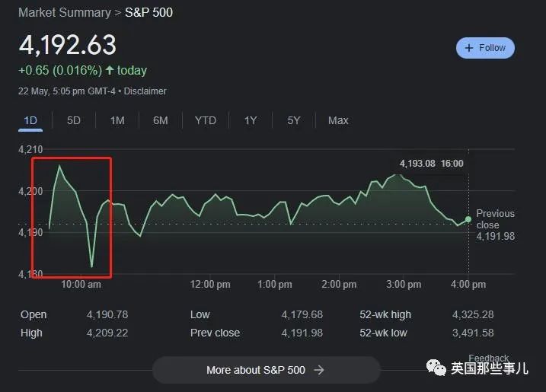Open the Disclaimer link

tap(145, 91)
